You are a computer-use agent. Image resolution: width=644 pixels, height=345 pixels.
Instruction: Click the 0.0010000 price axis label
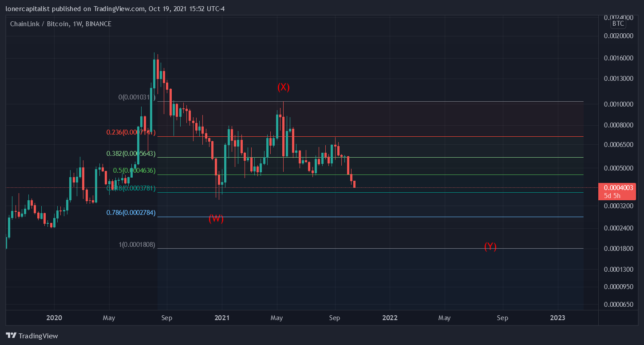[x=619, y=105]
